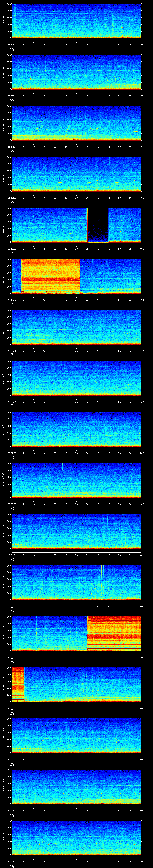
Task: Select the 23:24:00 timestamp label
Action: 12,555
